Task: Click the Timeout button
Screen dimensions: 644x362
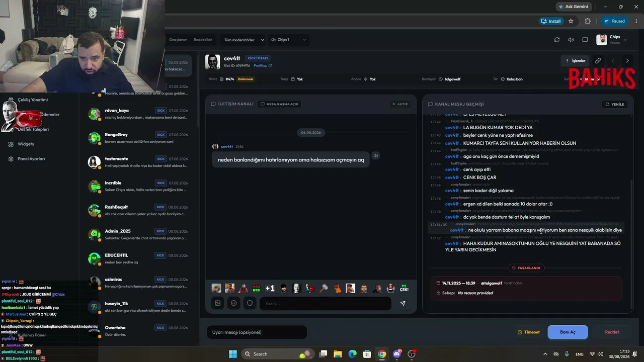Action: click(x=528, y=332)
